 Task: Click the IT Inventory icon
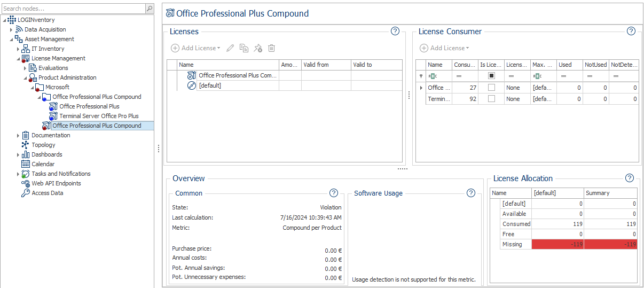[26, 49]
